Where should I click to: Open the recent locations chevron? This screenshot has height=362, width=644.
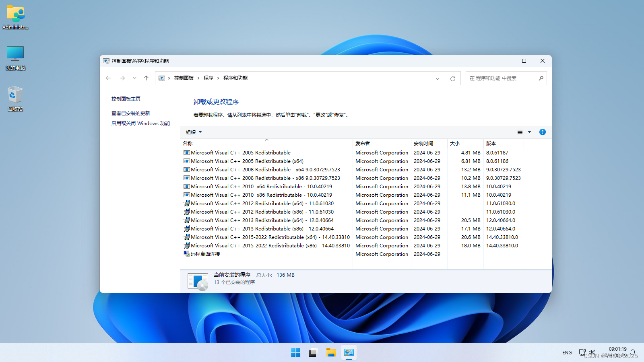134,78
